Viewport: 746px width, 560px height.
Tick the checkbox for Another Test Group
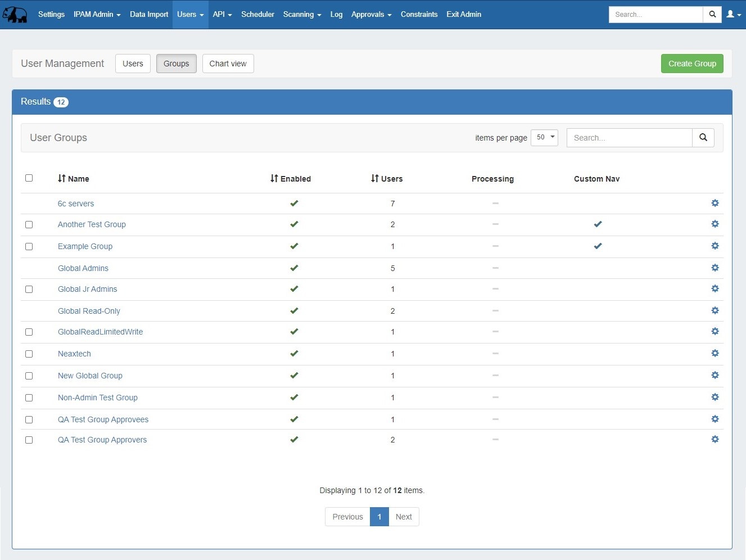coord(29,225)
